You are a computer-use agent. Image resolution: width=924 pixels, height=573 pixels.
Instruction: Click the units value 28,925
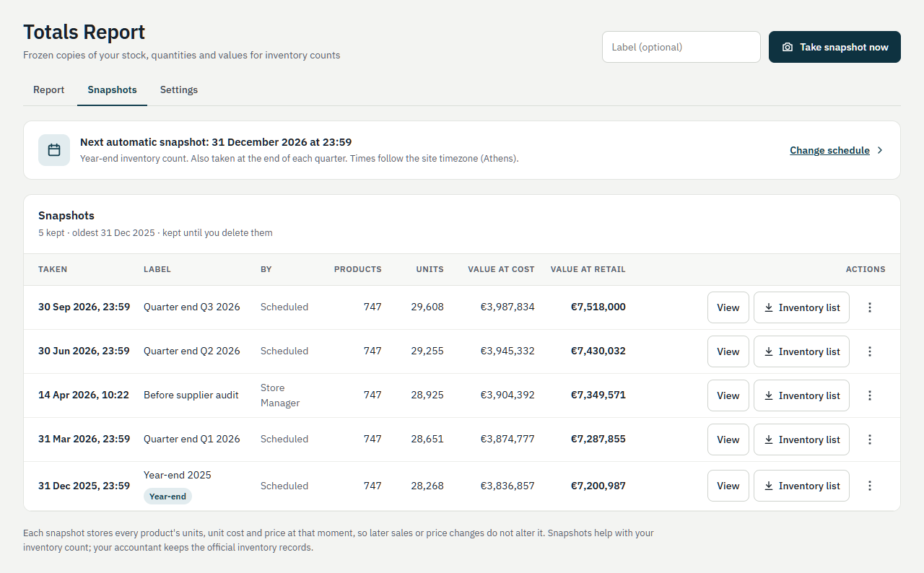coord(427,395)
